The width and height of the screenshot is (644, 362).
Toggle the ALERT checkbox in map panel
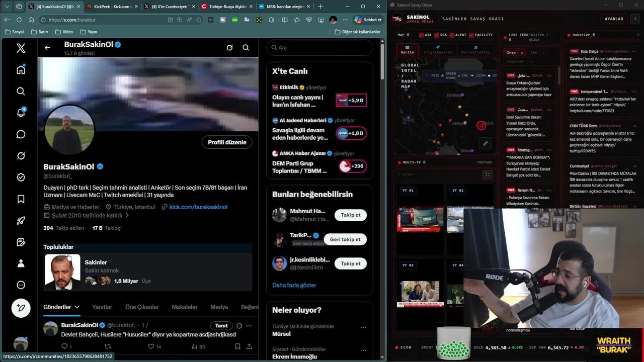tap(452, 35)
